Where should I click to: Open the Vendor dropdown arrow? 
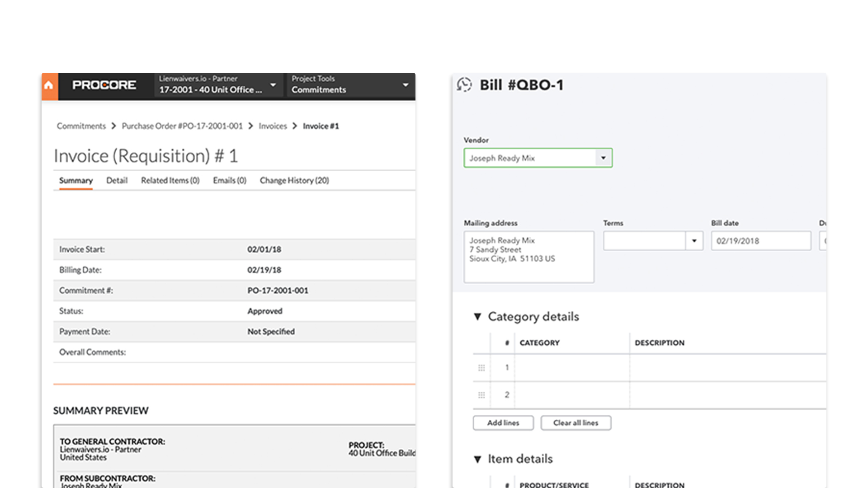[x=603, y=158]
